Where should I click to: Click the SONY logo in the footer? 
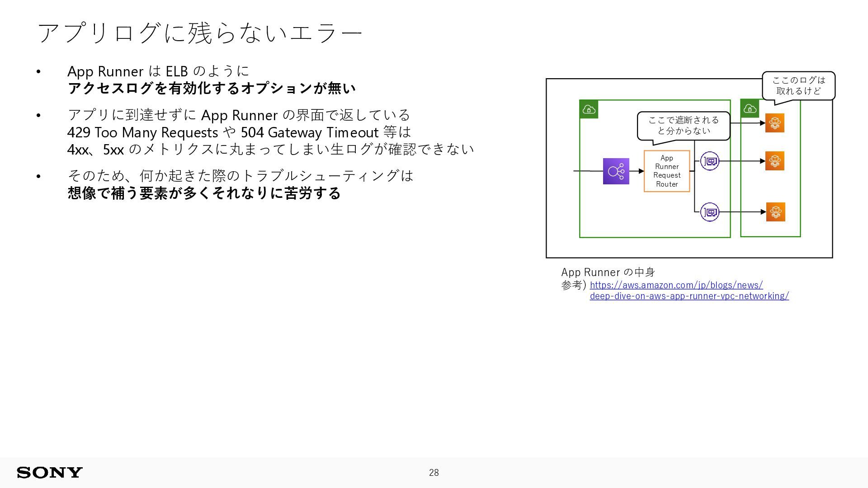50,473
